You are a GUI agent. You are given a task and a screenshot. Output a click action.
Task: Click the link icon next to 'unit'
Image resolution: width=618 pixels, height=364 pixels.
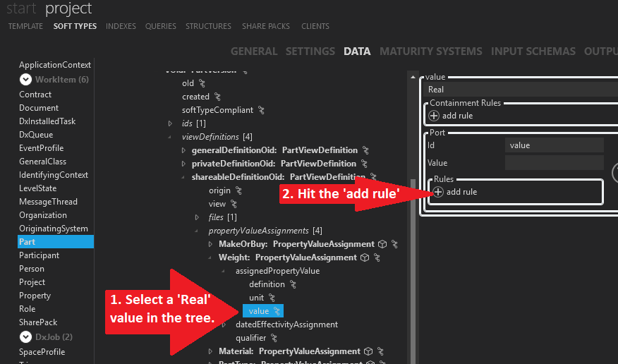(x=272, y=298)
